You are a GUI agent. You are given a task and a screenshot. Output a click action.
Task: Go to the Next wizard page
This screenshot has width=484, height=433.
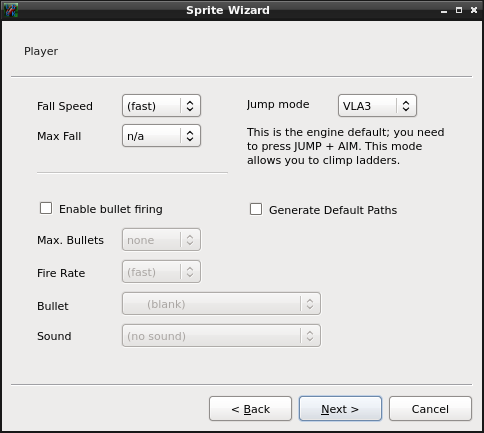click(340, 409)
